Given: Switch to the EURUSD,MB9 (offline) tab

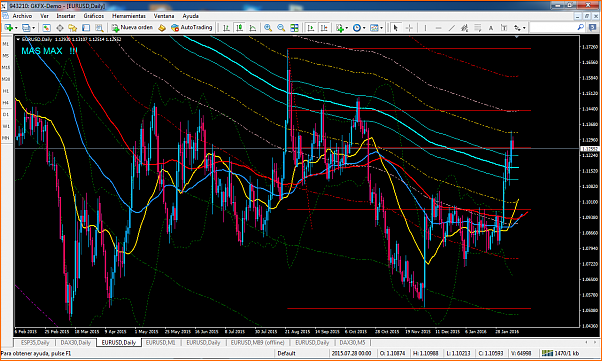Looking at the screenshot, I should point(258,342).
